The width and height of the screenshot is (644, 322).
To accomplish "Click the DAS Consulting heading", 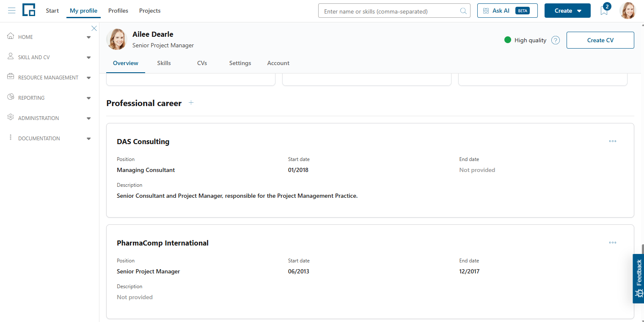I will tap(143, 142).
